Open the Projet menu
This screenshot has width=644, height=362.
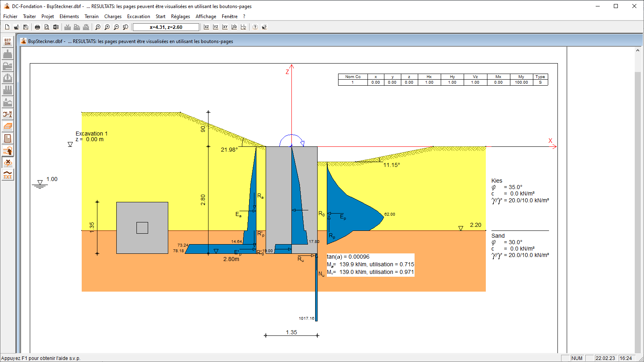(47, 16)
